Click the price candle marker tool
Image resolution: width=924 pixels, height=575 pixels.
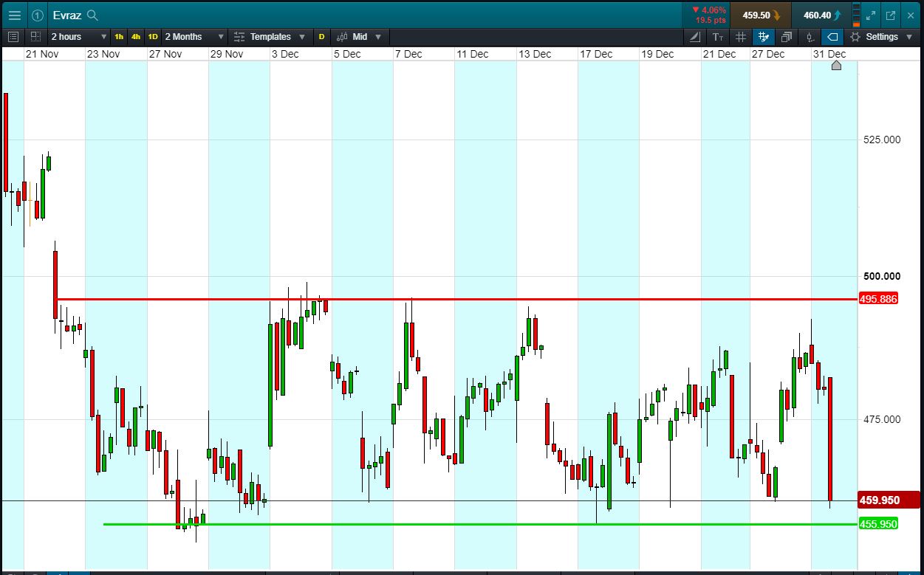coord(810,36)
